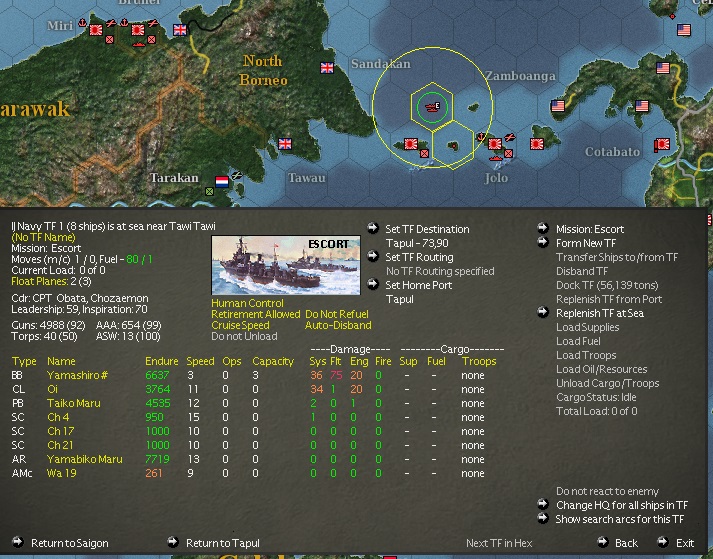Click the Endure column header
This screenshot has height=559, width=713.
pyautogui.click(x=161, y=362)
